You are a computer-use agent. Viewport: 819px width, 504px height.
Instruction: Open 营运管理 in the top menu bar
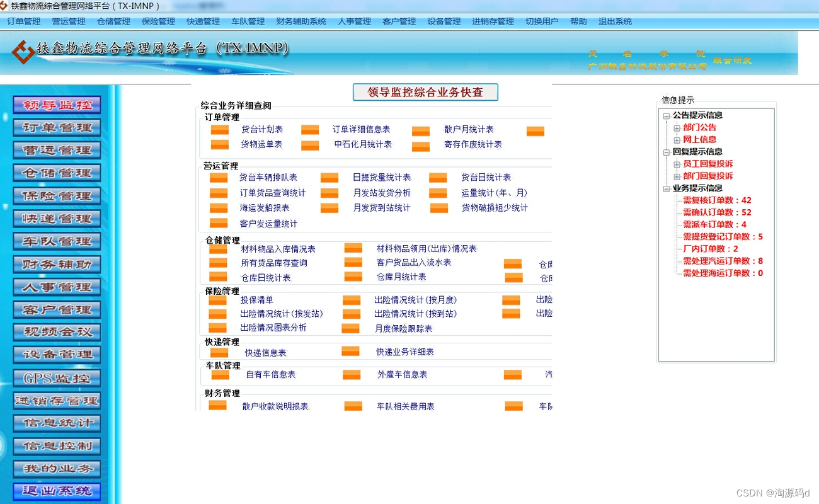pyautogui.click(x=69, y=21)
